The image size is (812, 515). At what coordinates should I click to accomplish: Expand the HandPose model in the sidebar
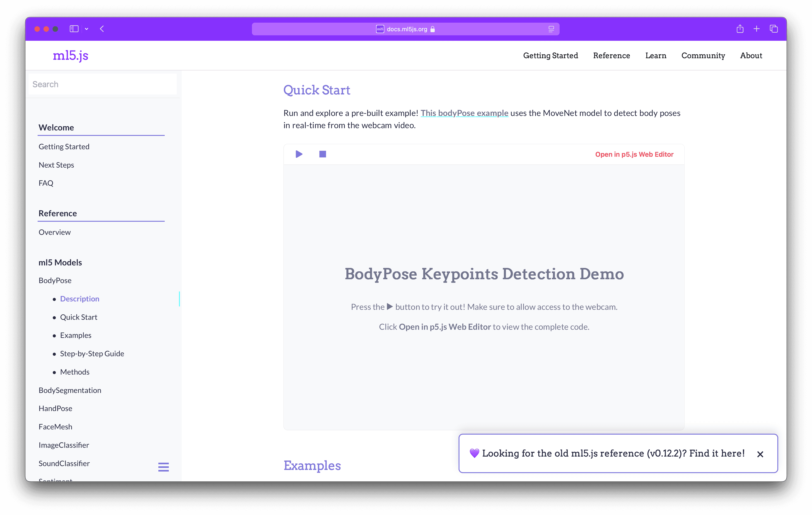click(x=55, y=408)
